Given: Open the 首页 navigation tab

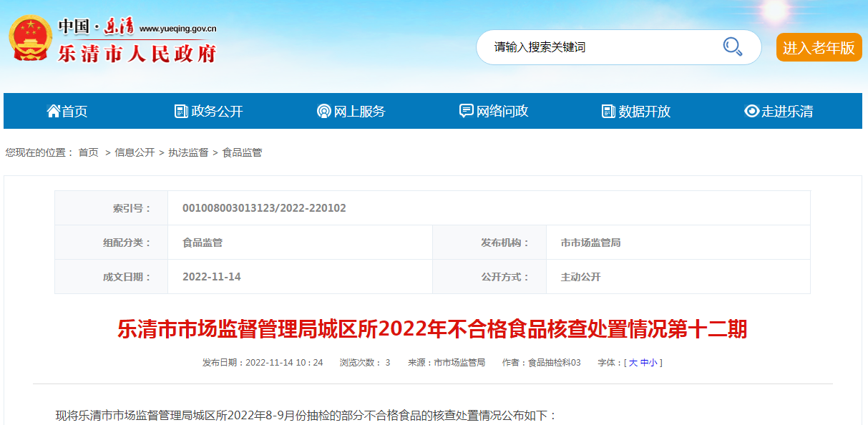Looking at the screenshot, I should pyautogui.click(x=67, y=111).
